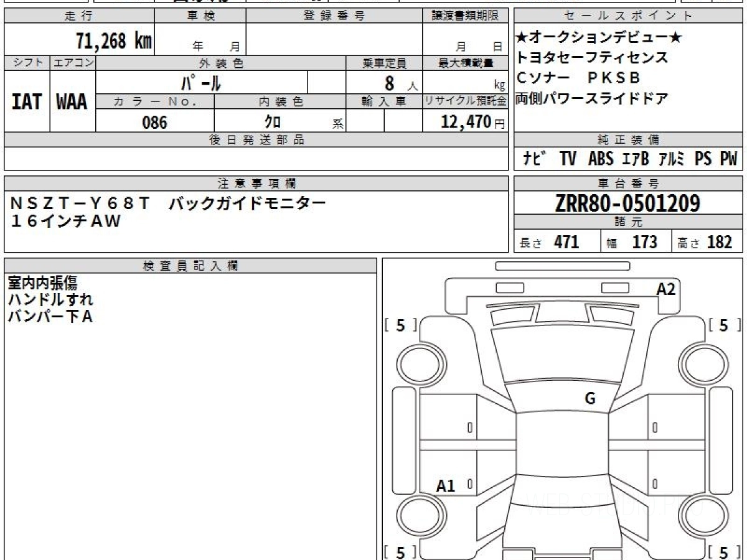Click the 後日発送部品 header
The width and height of the screenshot is (747, 560).
coord(256,139)
